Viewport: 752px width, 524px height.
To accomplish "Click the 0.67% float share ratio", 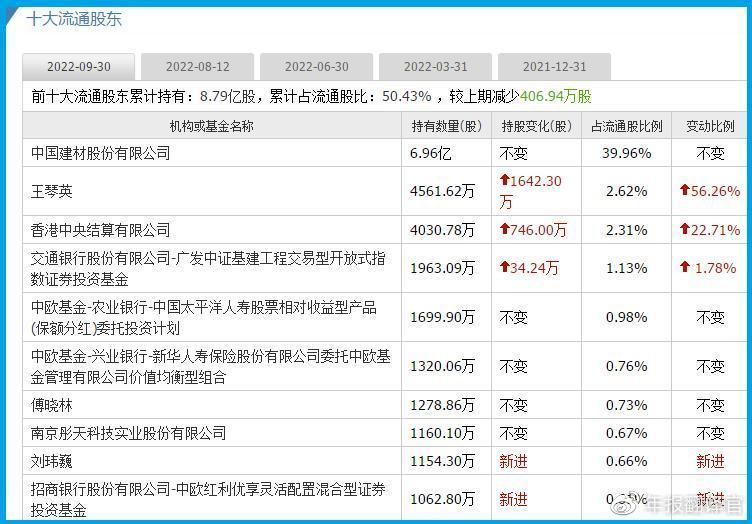I will [x=626, y=433].
